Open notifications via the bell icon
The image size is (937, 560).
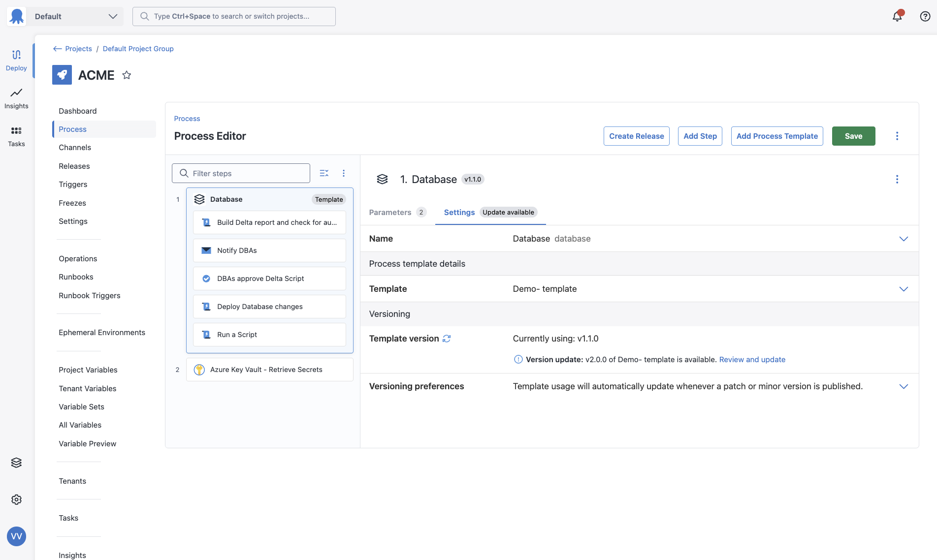[x=897, y=16]
